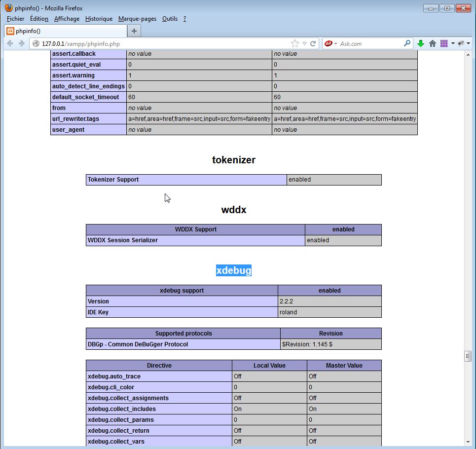
Task: Click the Ask search engine logo
Action: [328, 43]
